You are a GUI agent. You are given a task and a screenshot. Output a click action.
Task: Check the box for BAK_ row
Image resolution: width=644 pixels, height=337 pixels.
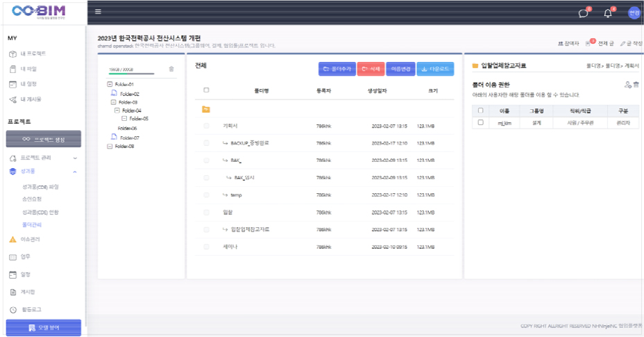[206, 161]
